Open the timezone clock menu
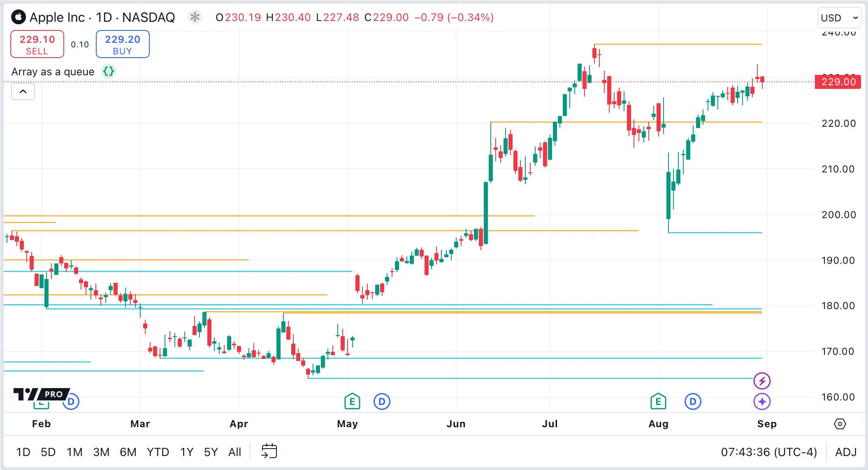The width and height of the screenshot is (868, 470). pos(768,452)
